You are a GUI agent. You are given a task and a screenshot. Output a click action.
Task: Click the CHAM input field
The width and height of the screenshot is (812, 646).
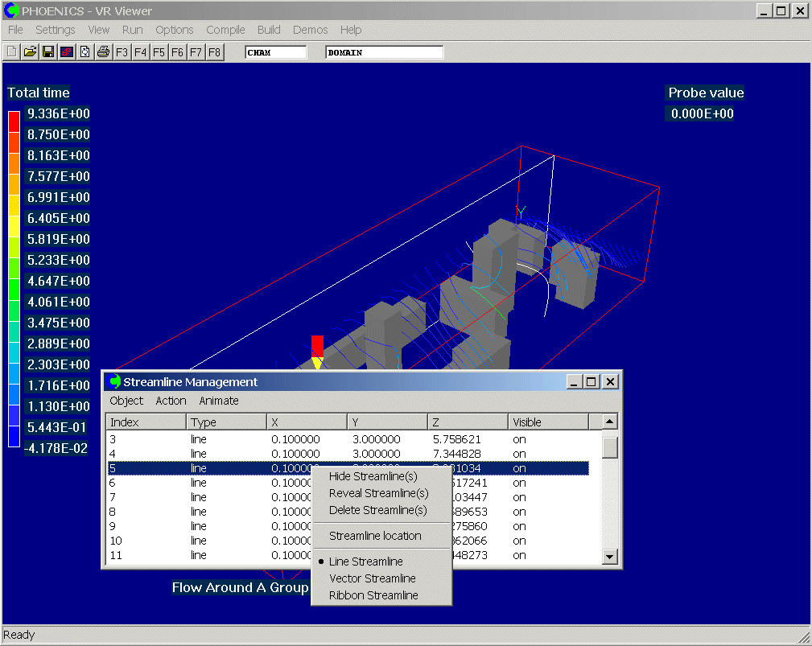[275, 52]
